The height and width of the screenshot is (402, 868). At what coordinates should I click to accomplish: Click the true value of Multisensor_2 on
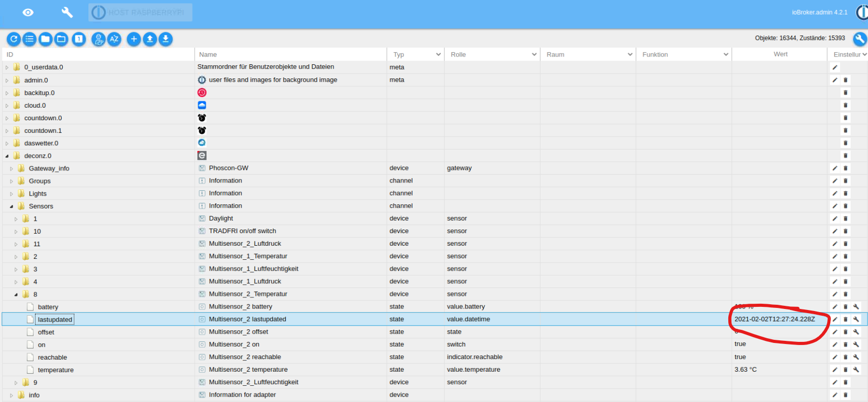point(740,344)
